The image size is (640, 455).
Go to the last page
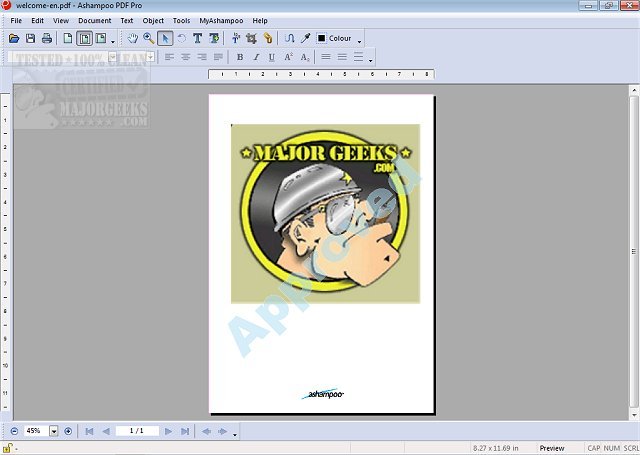(x=185, y=431)
